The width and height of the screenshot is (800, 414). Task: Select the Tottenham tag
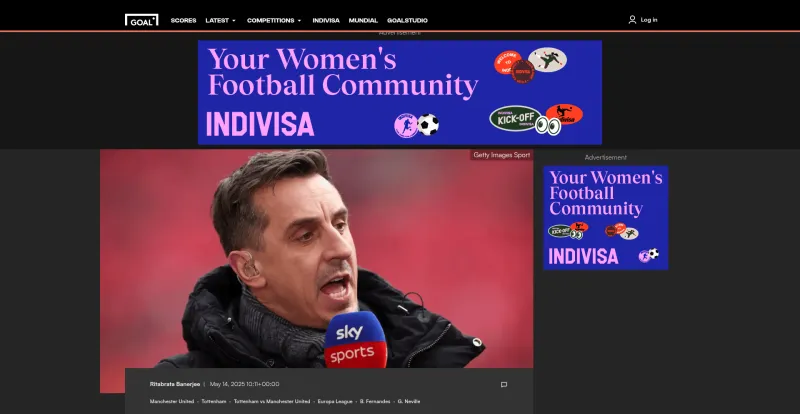click(214, 401)
